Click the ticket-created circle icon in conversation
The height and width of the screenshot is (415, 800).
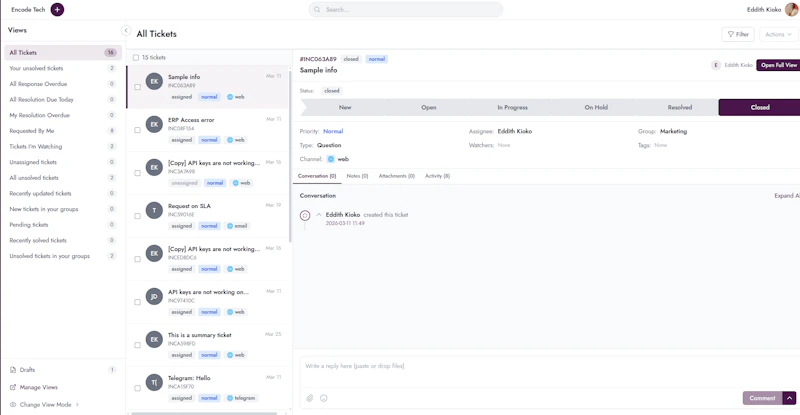pyautogui.click(x=305, y=215)
